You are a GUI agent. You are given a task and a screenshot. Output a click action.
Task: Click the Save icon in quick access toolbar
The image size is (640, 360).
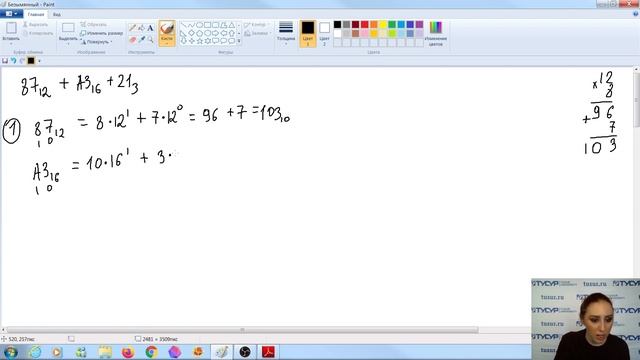click(x=5, y=61)
